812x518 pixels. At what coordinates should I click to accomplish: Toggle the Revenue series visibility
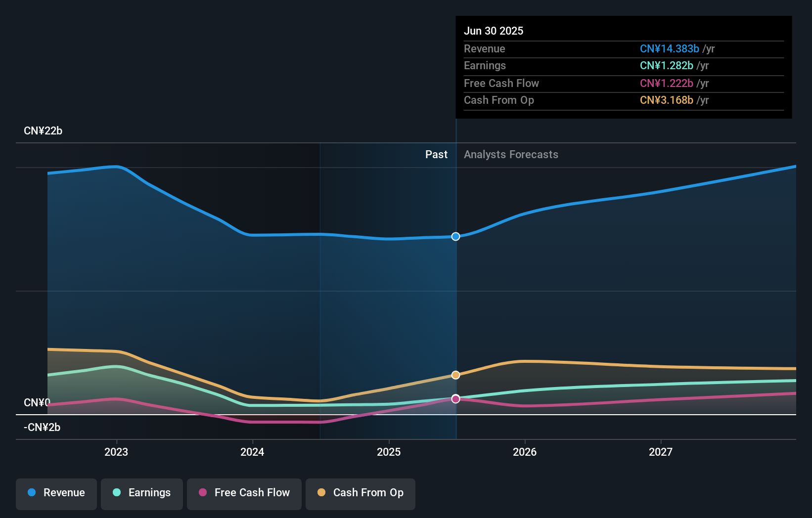[x=56, y=494]
